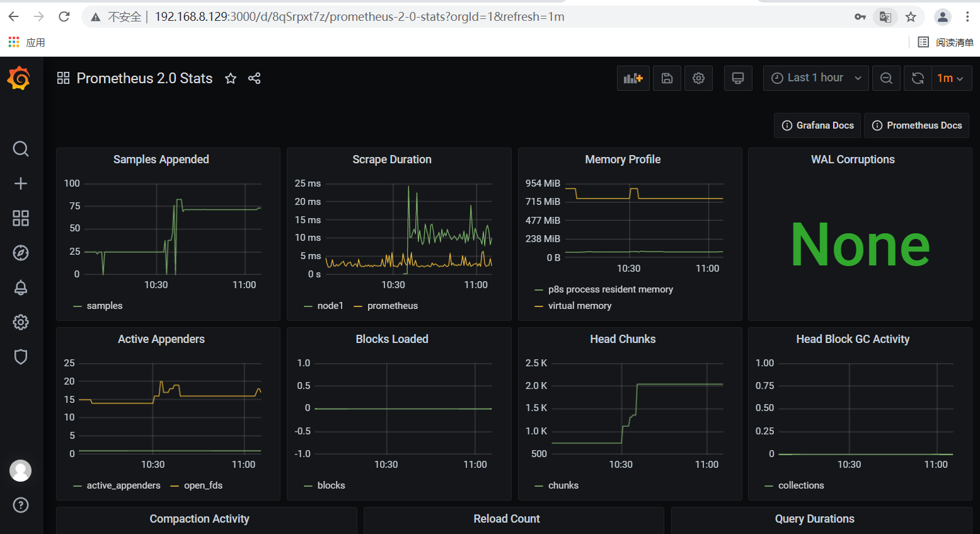Screen dimensions: 980x534
Task: Open the Explore compass icon
Action: [21, 253]
